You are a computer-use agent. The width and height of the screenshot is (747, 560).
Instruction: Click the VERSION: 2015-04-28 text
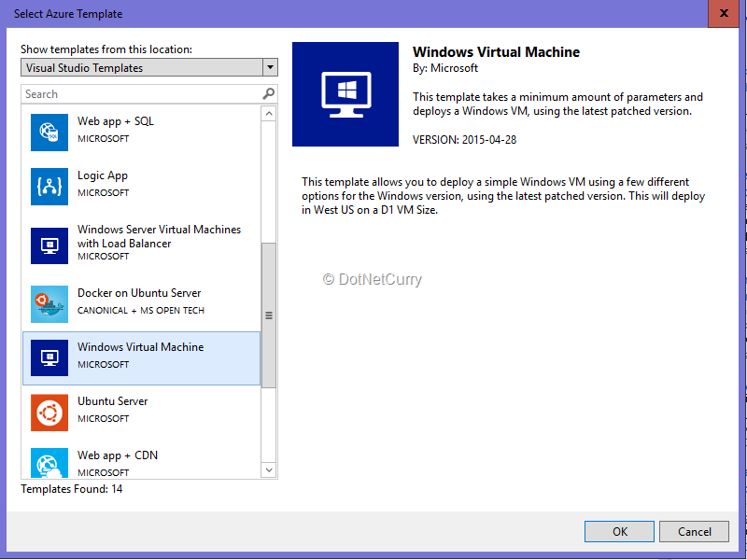[x=464, y=139]
